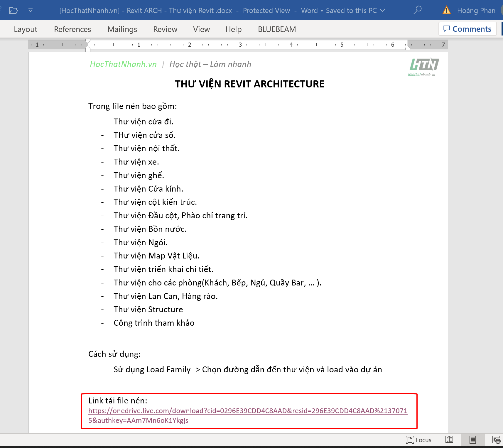Image resolution: width=503 pixels, height=448 pixels.
Task: Go to the View tab
Action: (201, 29)
